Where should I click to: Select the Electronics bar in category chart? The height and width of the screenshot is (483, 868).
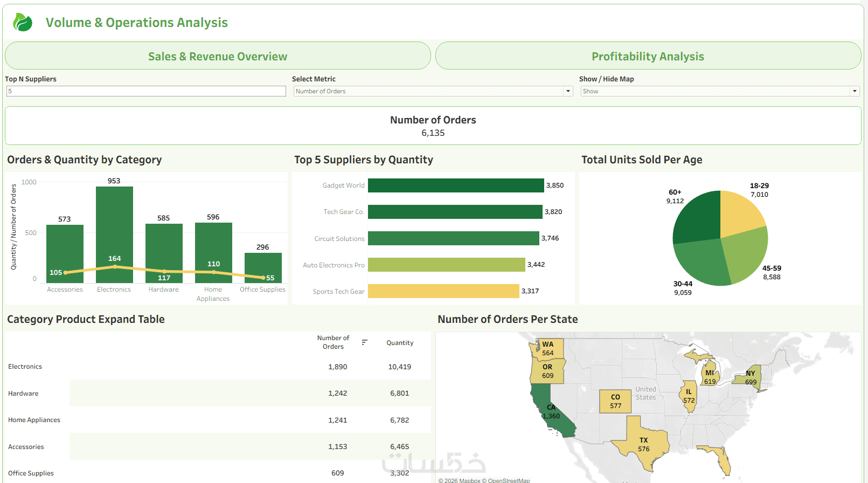(x=114, y=226)
